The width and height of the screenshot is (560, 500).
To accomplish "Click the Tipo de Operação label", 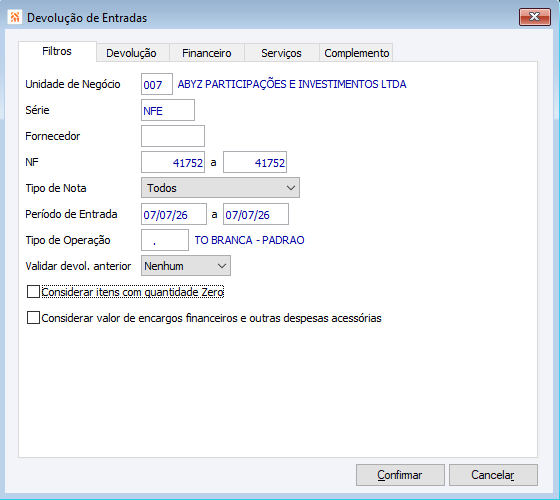I will [x=68, y=240].
